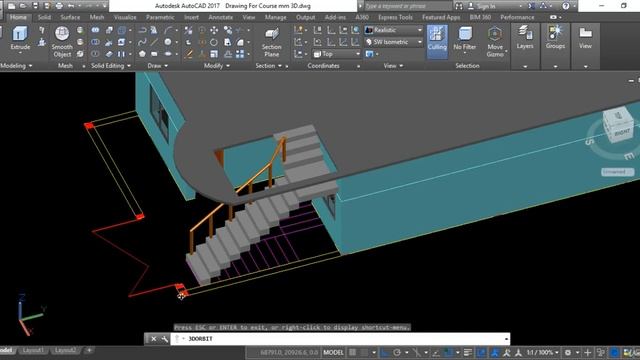Select the Circle draw tool
The image size is (640, 360).
[168, 42]
